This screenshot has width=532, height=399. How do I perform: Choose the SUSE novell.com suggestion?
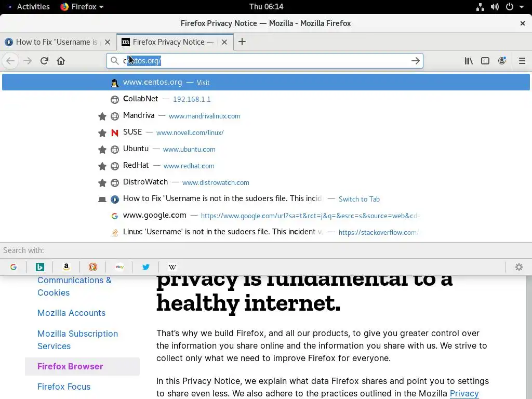pos(265,132)
